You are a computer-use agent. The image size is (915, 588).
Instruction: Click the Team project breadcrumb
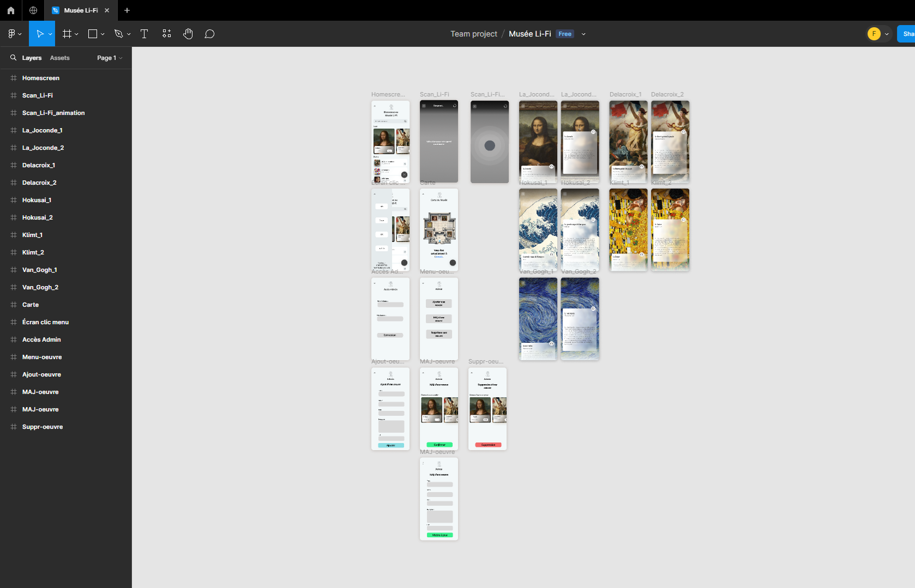pyautogui.click(x=473, y=34)
